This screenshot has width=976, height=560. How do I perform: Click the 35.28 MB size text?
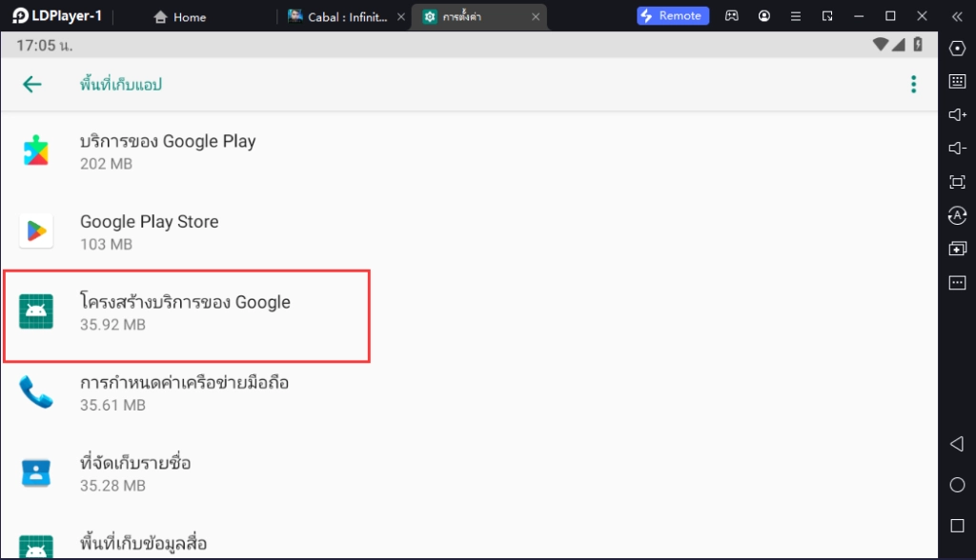pos(112,486)
